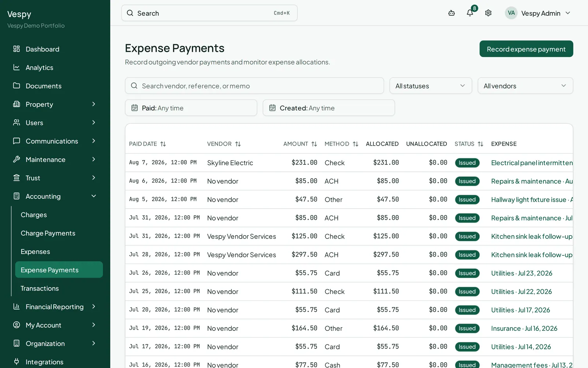Click the My Account person icon
The width and height of the screenshot is (588, 368).
point(17,325)
